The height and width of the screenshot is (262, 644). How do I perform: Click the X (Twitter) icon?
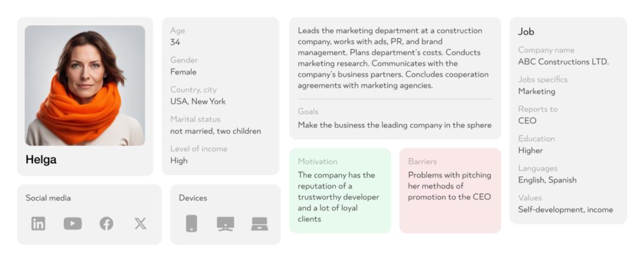tap(140, 223)
